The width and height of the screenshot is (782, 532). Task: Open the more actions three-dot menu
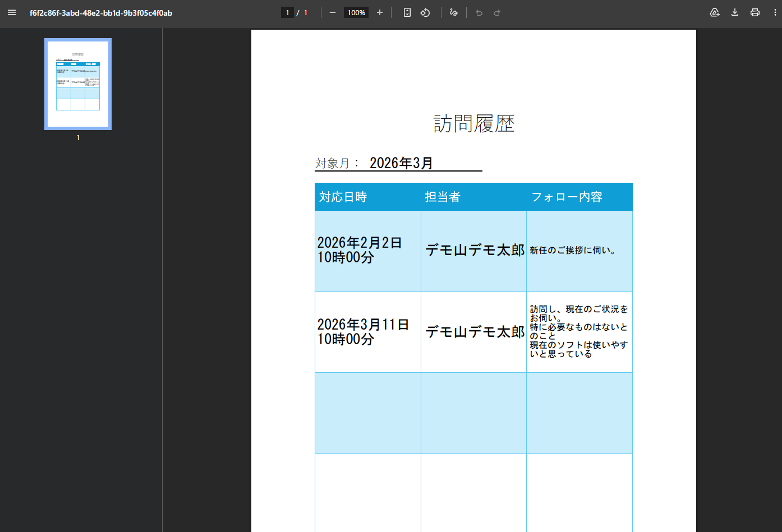click(775, 12)
